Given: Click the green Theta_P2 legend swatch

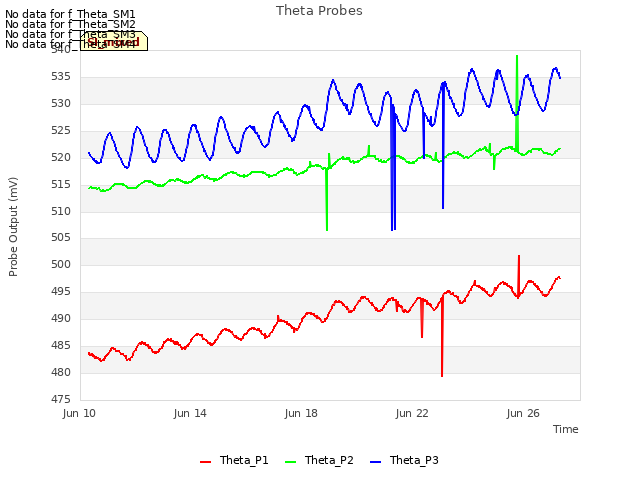Looking at the screenshot, I should click(x=290, y=461).
